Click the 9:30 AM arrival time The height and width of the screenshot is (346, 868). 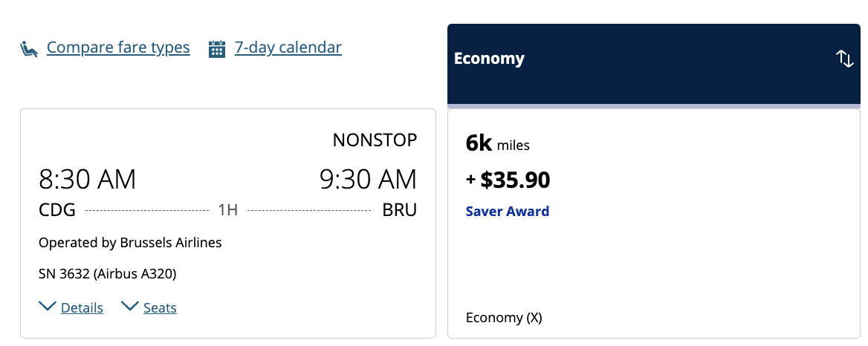tap(368, 180)
